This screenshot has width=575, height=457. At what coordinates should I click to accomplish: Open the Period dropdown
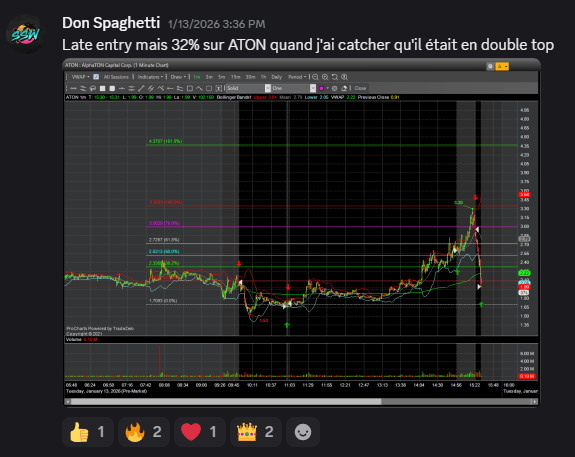[297, 77]
